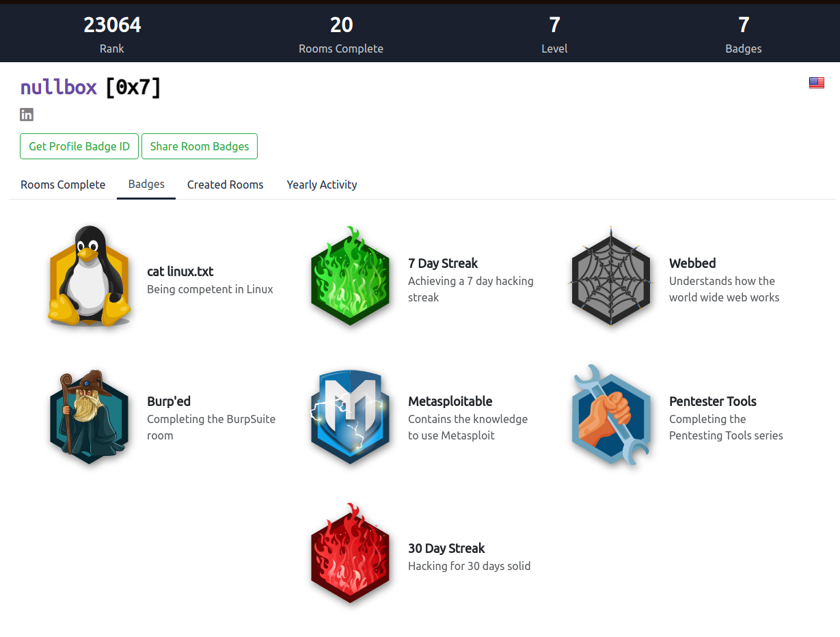Screen dimensions: 840x637
Task: Click the spider web Webbed badge icon
Action: point(610,276)
